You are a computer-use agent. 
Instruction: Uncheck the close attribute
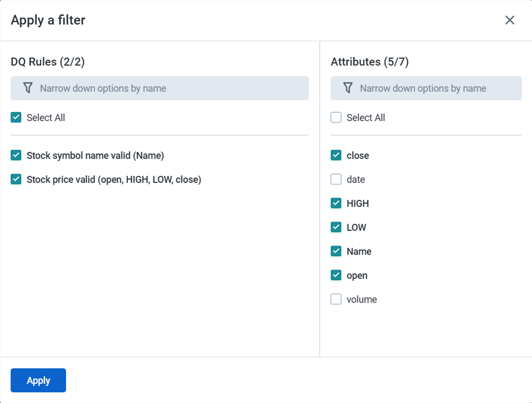[x=335, y=155]
